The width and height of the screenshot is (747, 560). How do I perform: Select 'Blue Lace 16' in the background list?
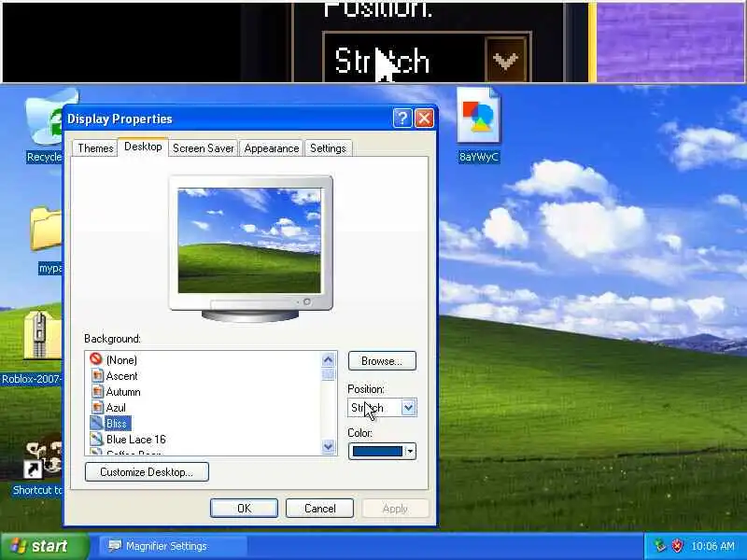click(135, 439)
